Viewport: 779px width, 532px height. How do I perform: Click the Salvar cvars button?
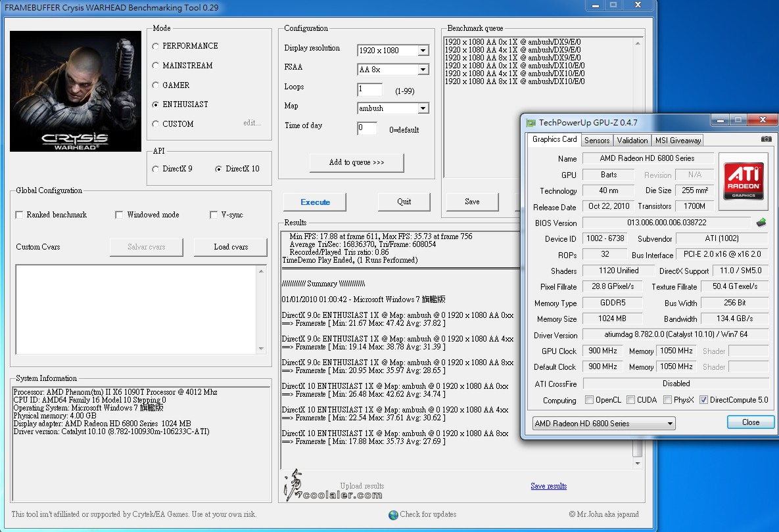pos(146,247)
